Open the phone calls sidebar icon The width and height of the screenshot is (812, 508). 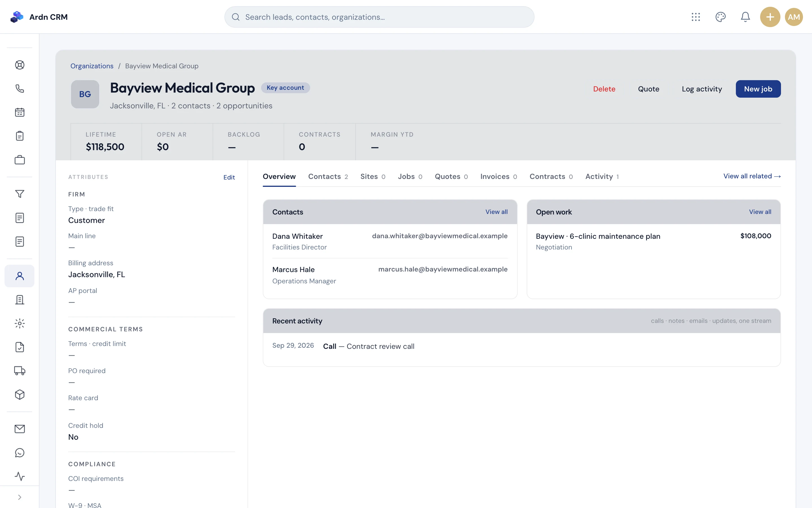pos(19,89)
